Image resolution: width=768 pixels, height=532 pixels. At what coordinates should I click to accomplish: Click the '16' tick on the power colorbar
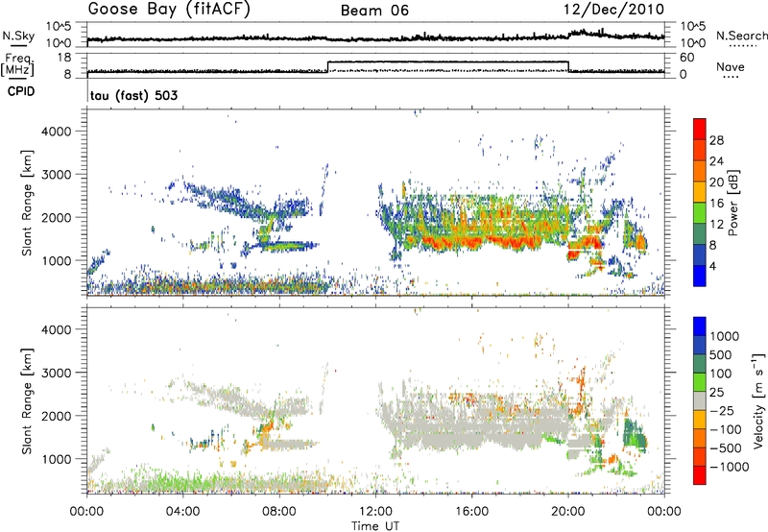pos(716,204)
